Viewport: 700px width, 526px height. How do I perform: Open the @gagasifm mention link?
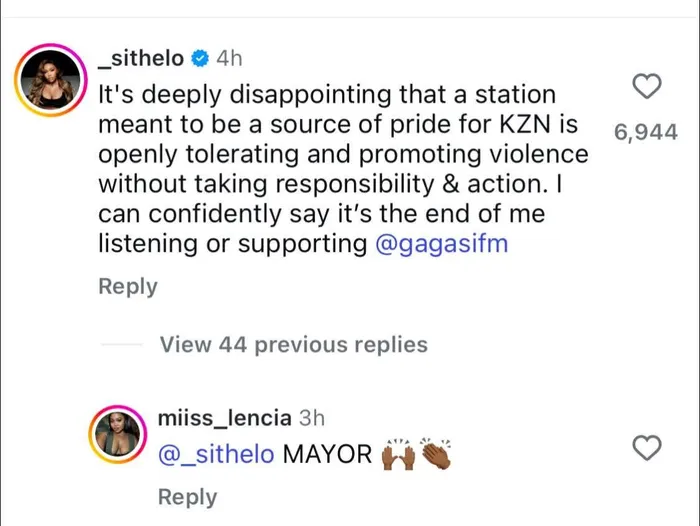[x=441, y=243]
